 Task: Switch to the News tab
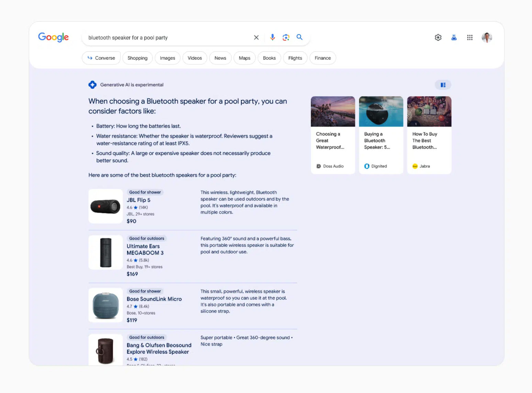pyautogui.click(x=220, y=58)
